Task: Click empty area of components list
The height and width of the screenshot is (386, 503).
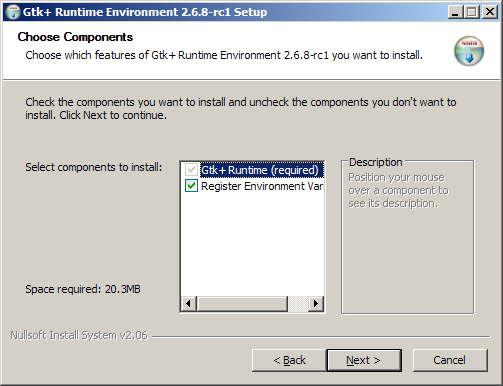Action: tap(252, 243)
